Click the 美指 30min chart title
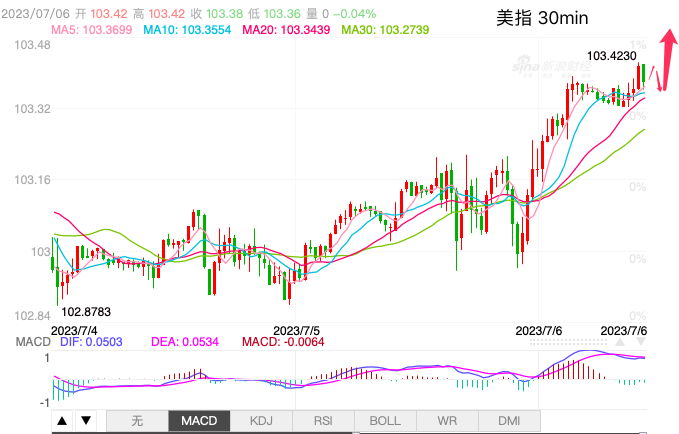Image resolution: width=679 pixels, height=434 pixels. [542, 18]
